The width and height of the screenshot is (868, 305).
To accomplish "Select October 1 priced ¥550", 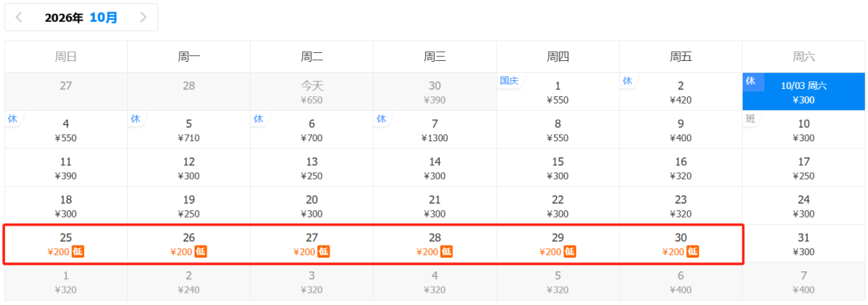I will pyautogui.click(x=558, y=91).
